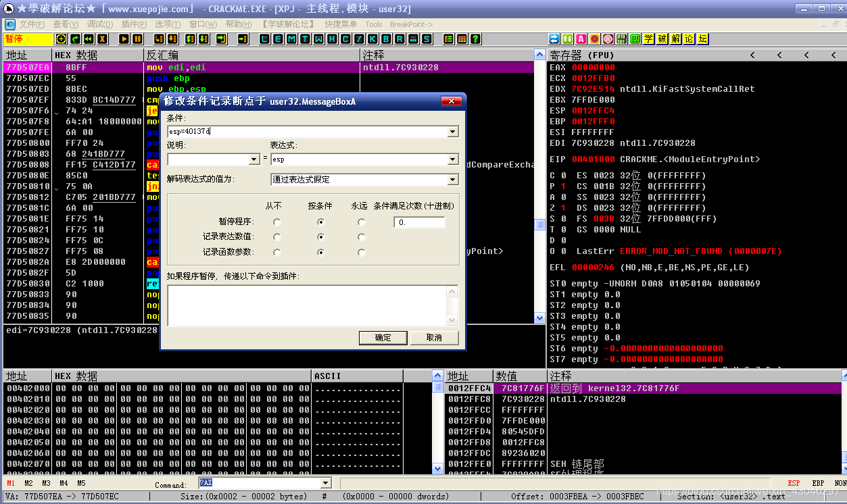The width and height of the screenshot is (847, 504).
Task: Cancel the breakpoint dialog with 取消
Action: point(434,337)
